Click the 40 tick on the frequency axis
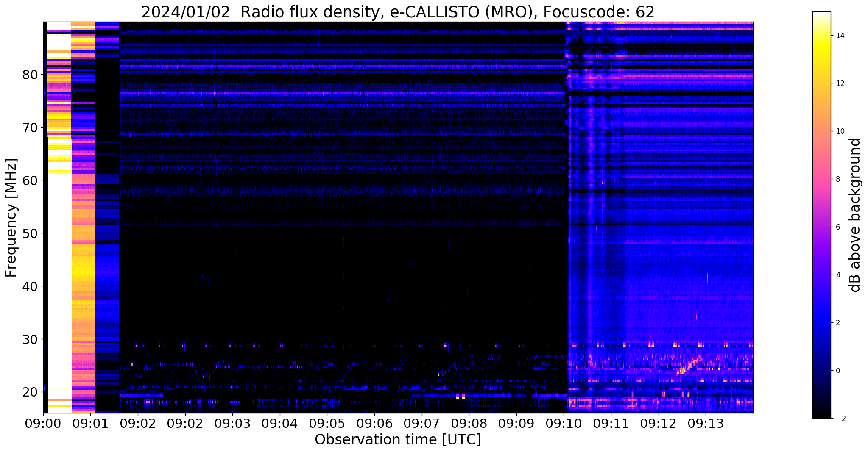Image resolution: width=868 pixels, height=452 pixels. click(31, 286)
